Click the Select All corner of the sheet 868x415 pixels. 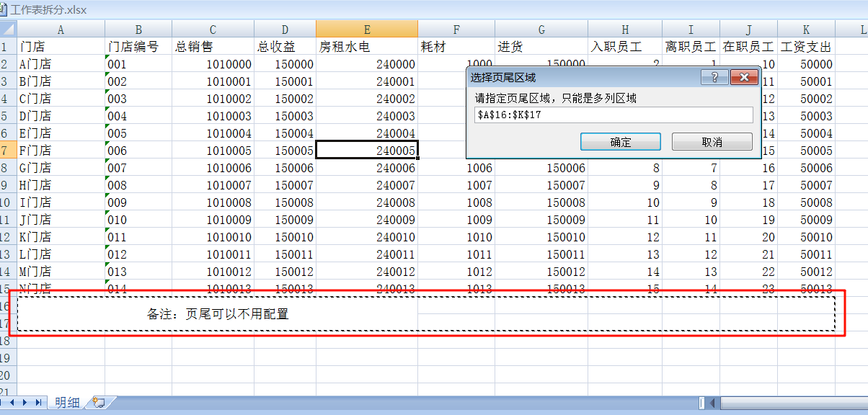(x=8, y=29)
